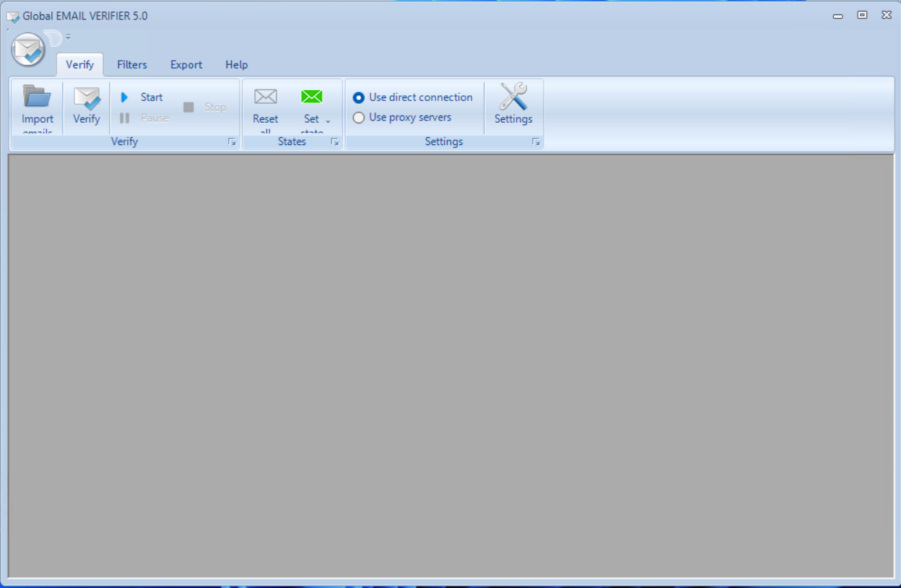Select Use direct connection radio button
901x588 pixels.
tap(359, 97)
